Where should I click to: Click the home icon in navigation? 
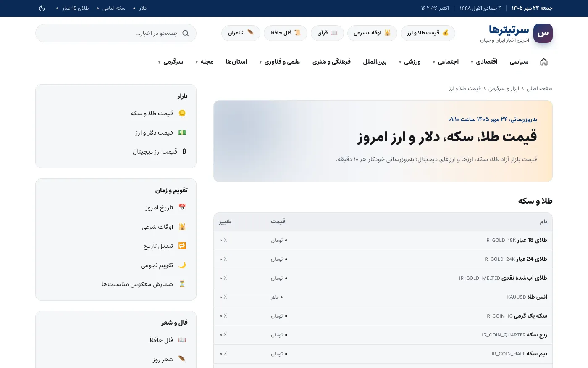[544, 62]
